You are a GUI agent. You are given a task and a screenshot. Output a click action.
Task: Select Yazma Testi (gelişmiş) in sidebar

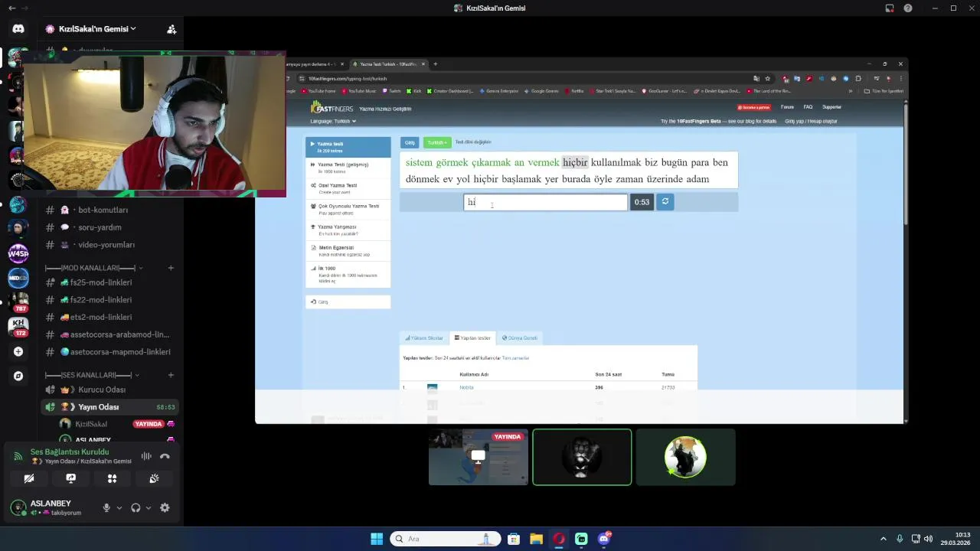click(x=348, y=168)
